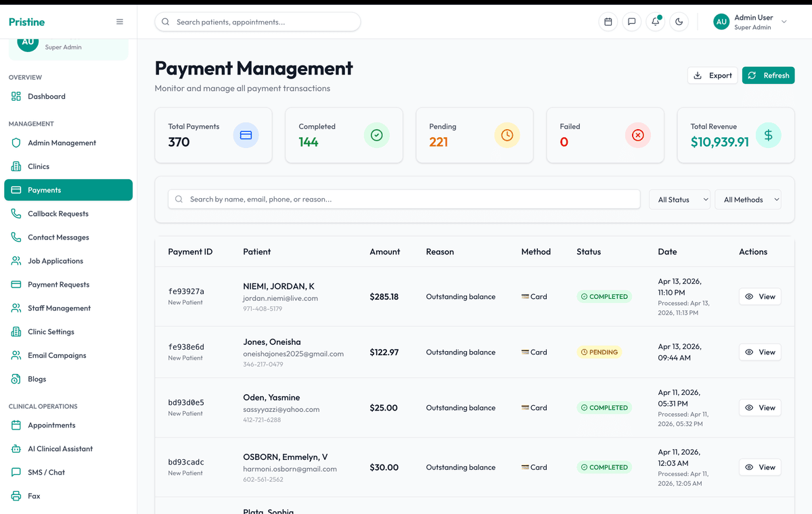Click the Completed checkmark icon on card

coord(376,135)
